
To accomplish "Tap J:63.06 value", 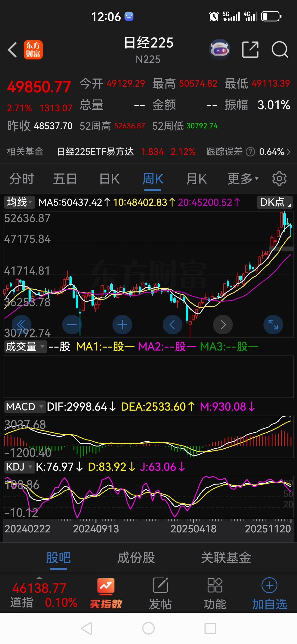I will pos(163,467).
